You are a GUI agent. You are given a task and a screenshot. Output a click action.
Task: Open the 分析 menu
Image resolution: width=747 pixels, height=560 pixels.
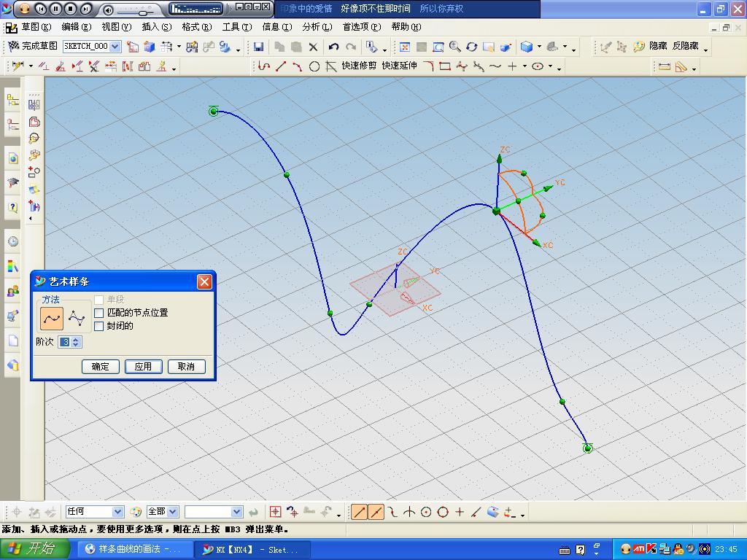tap(317, 27)
